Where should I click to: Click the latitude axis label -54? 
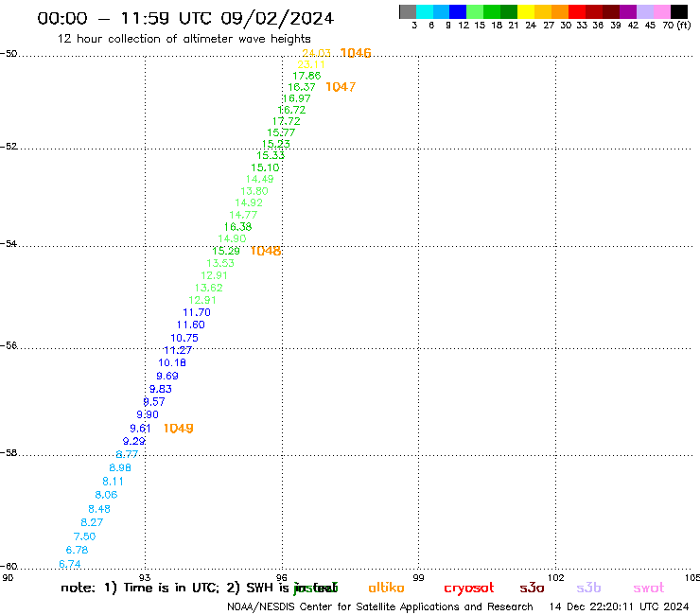pos(9,243)
